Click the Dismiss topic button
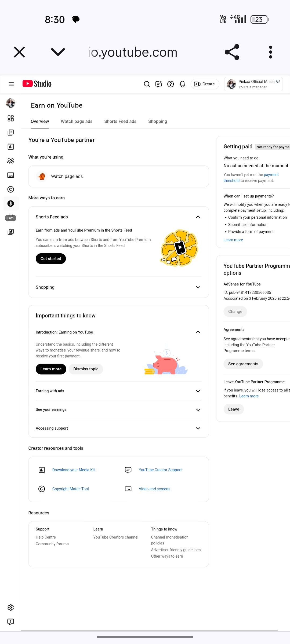Screen dimensions: 290x644 (86, 369)
